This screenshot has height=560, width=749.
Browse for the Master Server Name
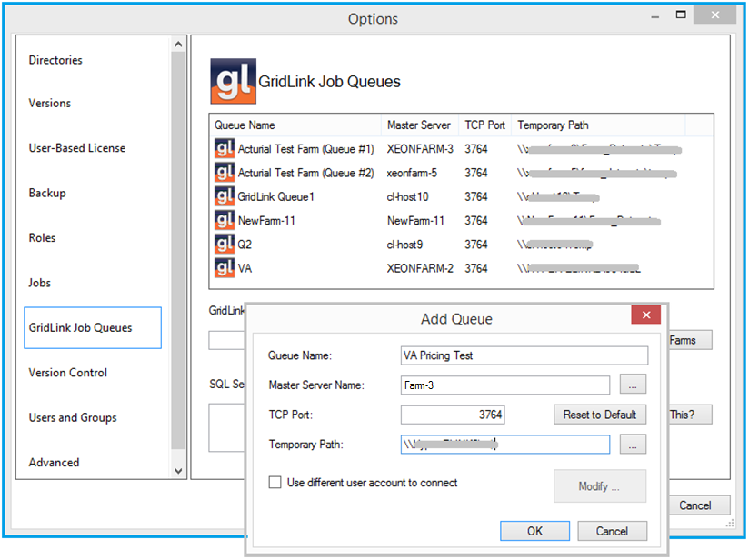633,385
